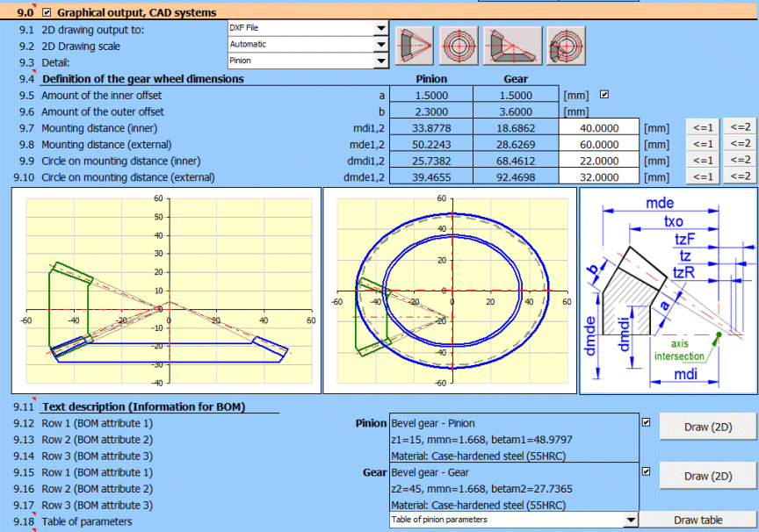Click the 'z1=15, mmn=1.668, betam1=48.9797' row
The height and width of the screenshot is (532, 759).
tap(514, 440)
